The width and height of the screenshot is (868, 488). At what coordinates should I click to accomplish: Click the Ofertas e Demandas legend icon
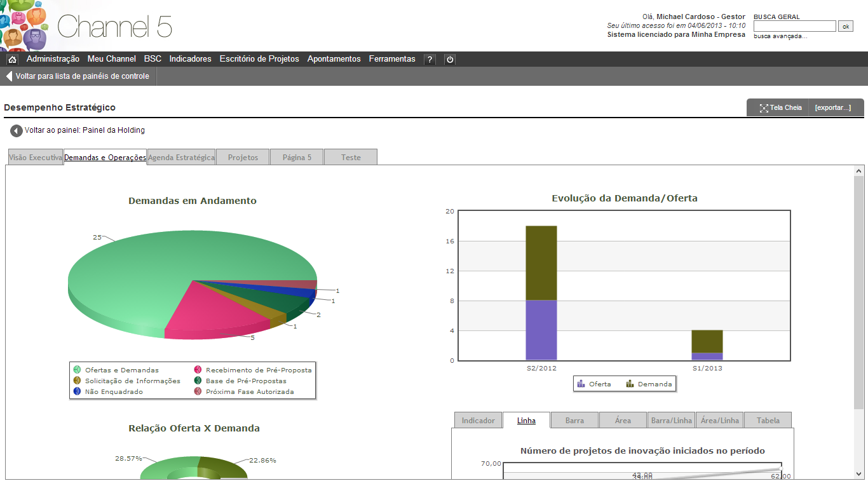(x=77, y=370)
